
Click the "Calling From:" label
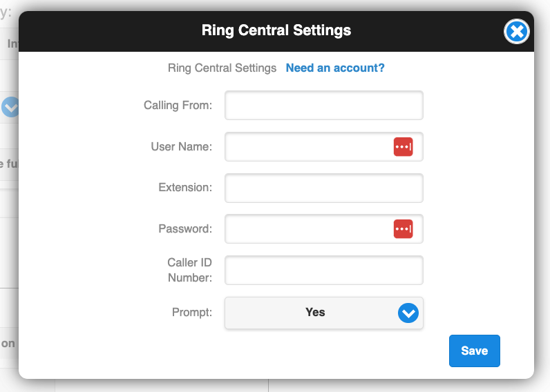(x=178, y=105)
